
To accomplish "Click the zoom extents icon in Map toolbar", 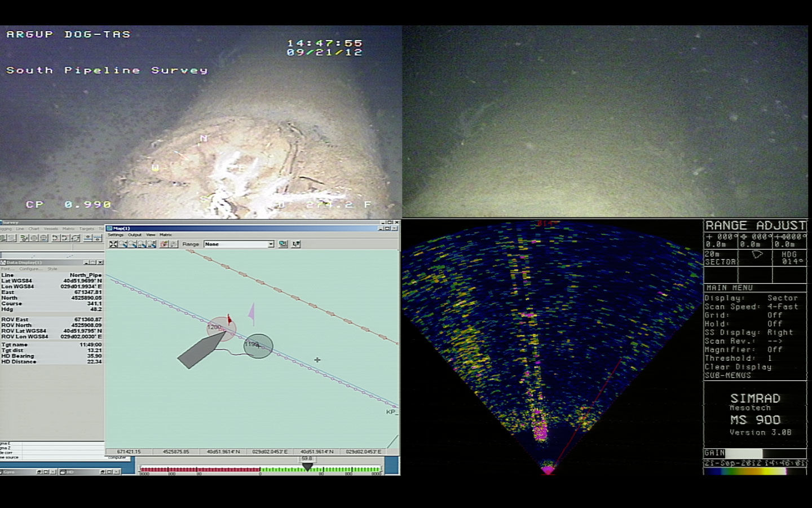I will (x=113, y=244).
